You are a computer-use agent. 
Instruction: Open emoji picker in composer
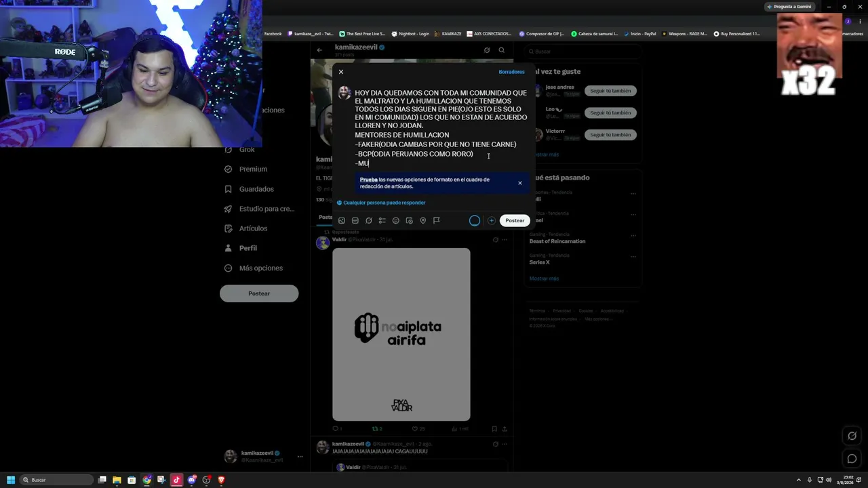[x=396, y=220]
